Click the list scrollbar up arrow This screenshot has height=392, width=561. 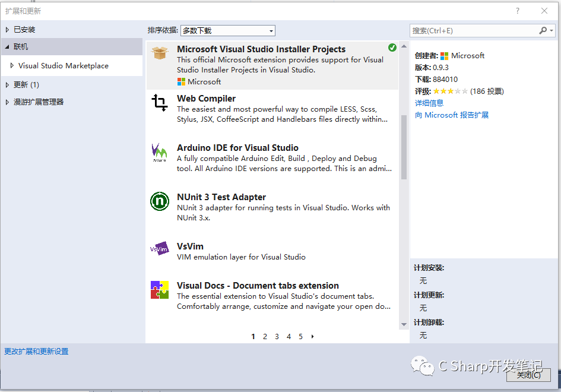click(x=404, y=46)
